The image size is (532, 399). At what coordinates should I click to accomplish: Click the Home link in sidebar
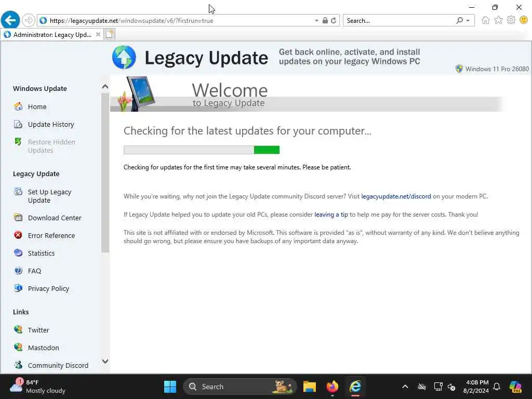37,107
